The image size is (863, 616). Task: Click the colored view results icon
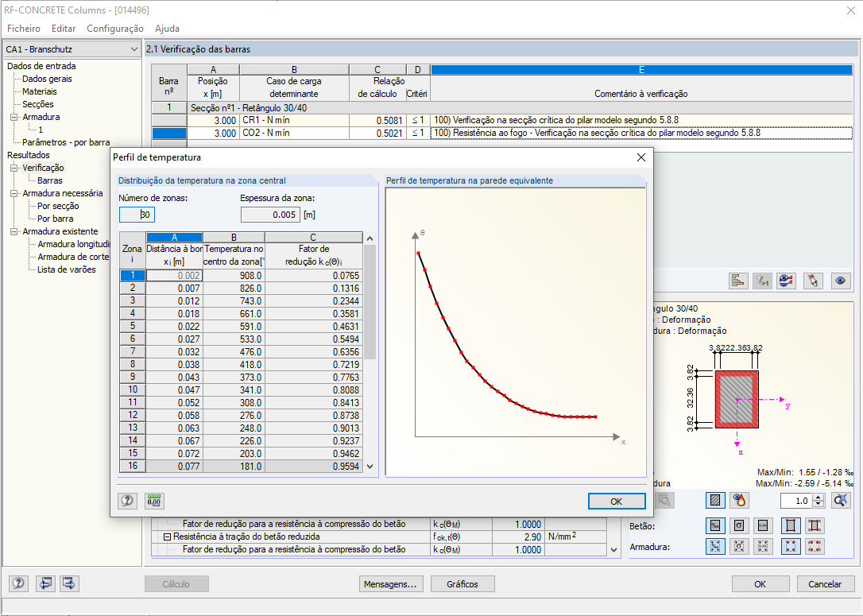(x=787, y=281)
